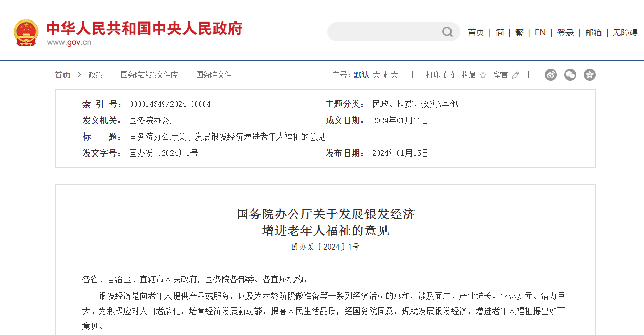Open the 无障碍 accessibility link
This screenshot has width=644, height=335.
(x=626, y=32)
